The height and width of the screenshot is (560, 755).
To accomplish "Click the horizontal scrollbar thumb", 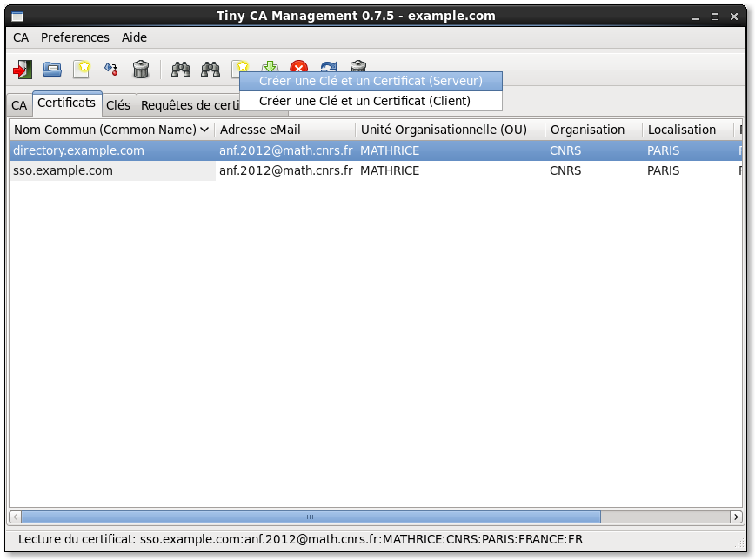I will coord(310,517).
